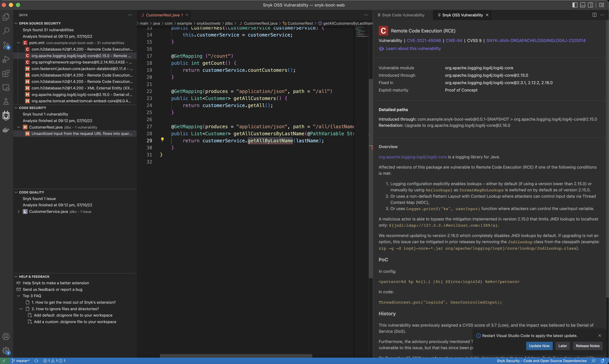
Task: Toggle the primary side bar layout button
Action: click(575, 5)
